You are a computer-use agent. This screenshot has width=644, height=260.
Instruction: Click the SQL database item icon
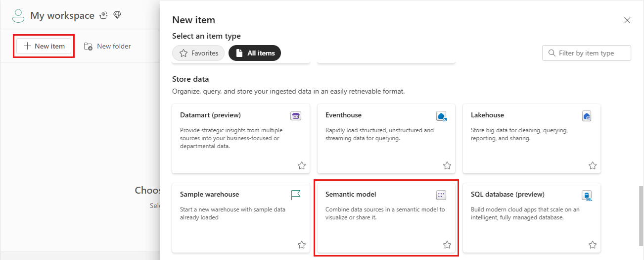click(587, 195)
